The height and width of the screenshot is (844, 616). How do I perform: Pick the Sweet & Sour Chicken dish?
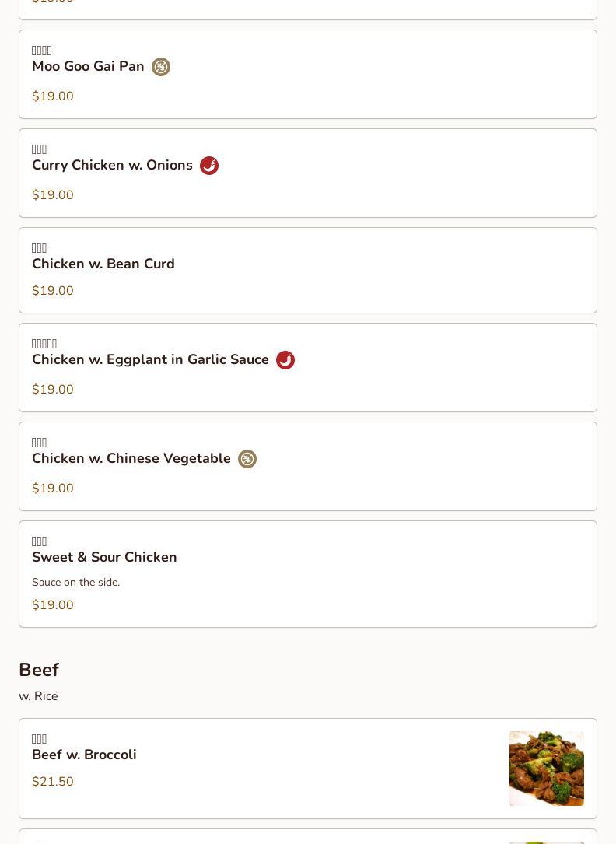point(104,558)
